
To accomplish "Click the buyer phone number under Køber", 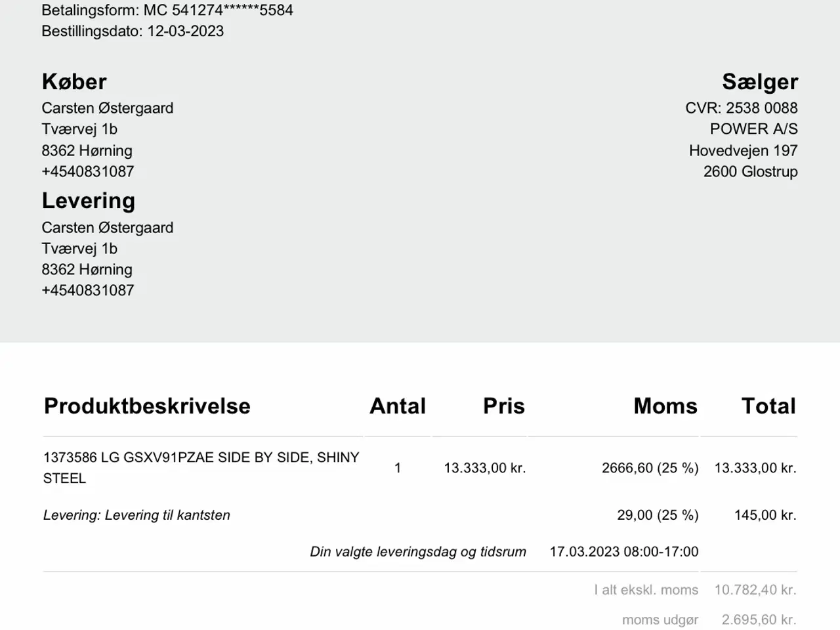I will (x=88, y=171).
